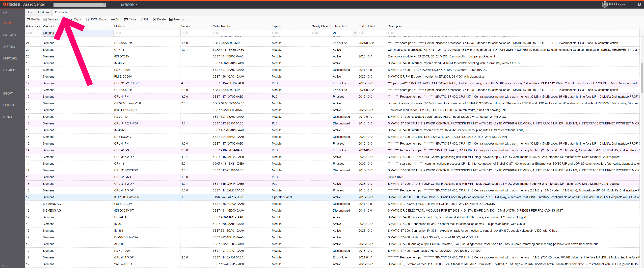
Task: Add a new product
Action: (x=116, y=19)
